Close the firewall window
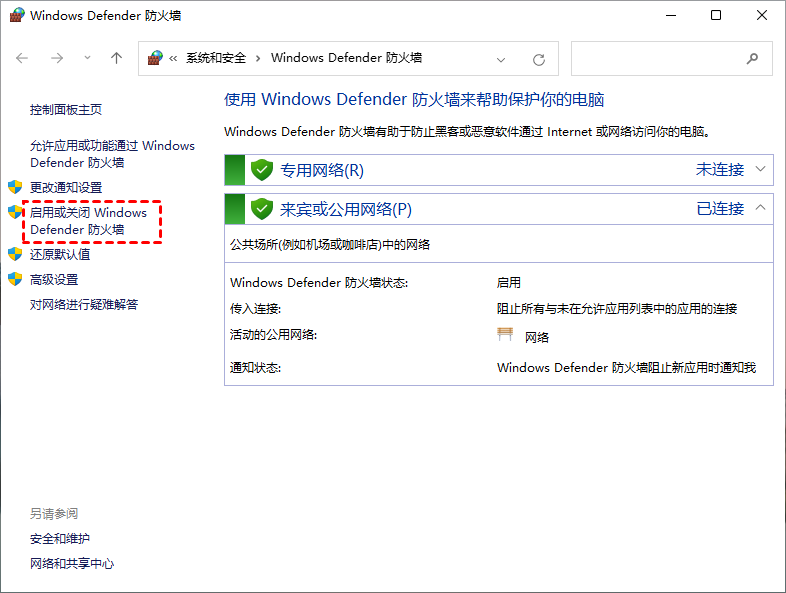This screenshot has height=593, width=786. (762, 16)
